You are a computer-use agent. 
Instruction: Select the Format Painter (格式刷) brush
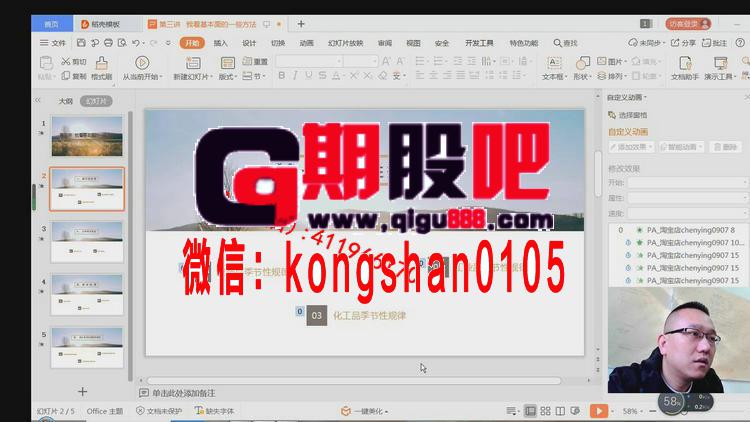coord(101,68)
